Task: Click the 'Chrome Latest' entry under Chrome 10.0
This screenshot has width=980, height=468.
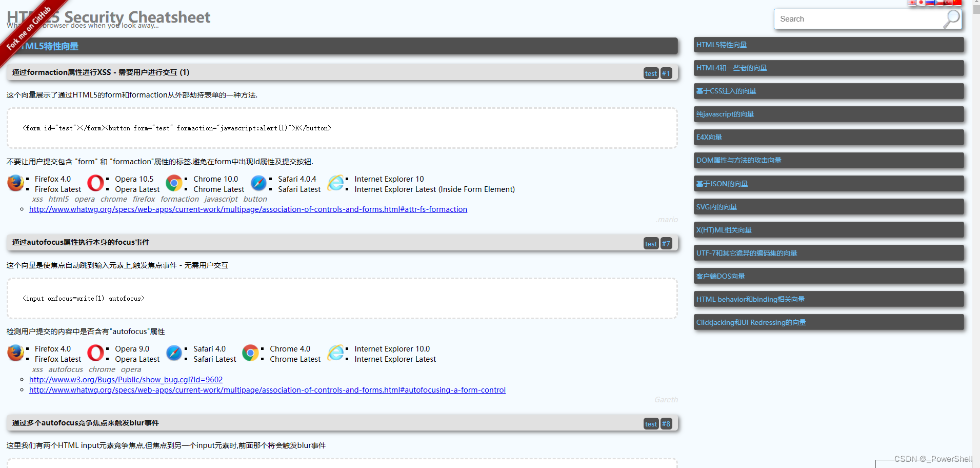Action: [x=218, y=189]
